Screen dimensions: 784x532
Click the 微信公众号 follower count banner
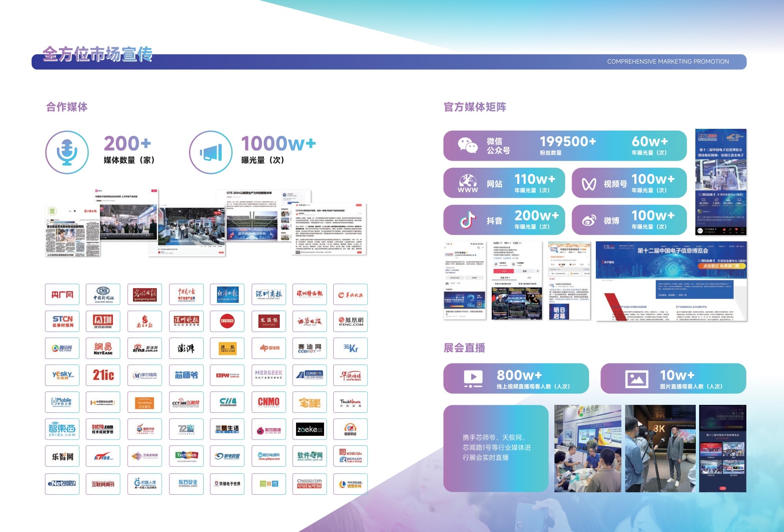564,146
